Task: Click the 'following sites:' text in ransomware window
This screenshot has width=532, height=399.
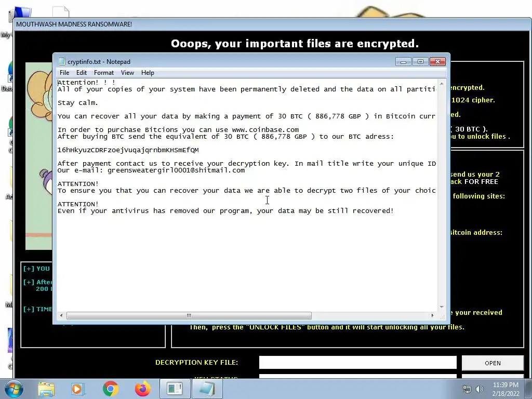Action: point(478,196)
